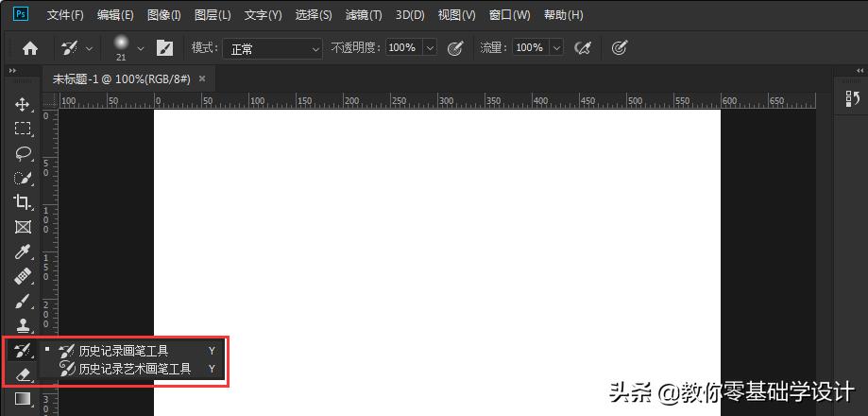Select the Clone Stamp tool

coord(22,325)
